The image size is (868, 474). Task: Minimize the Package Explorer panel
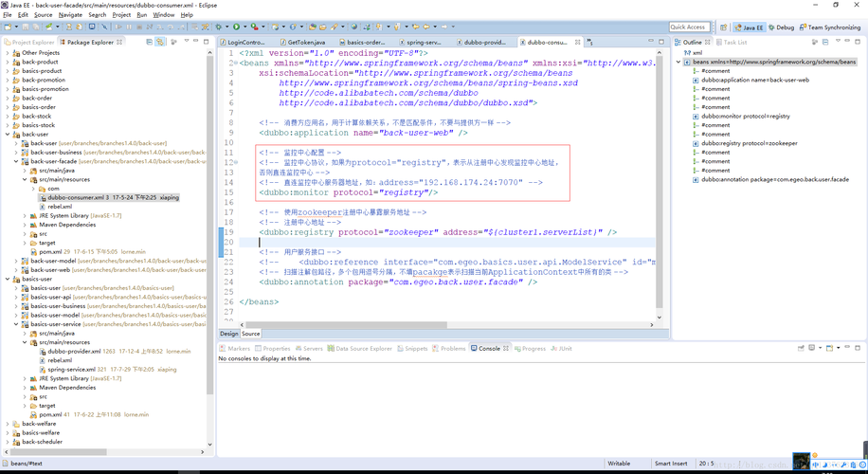pos(196,41)
